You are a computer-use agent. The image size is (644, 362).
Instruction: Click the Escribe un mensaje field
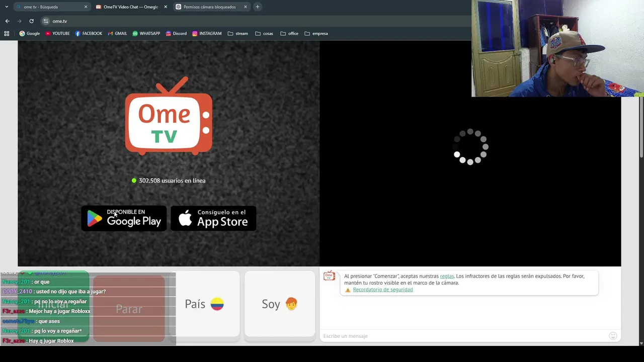(463, 336)
